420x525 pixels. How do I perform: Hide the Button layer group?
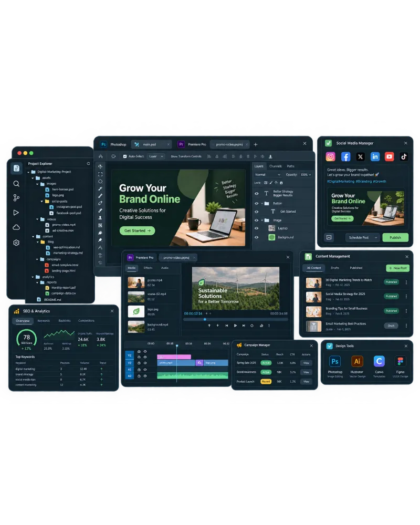257,204
